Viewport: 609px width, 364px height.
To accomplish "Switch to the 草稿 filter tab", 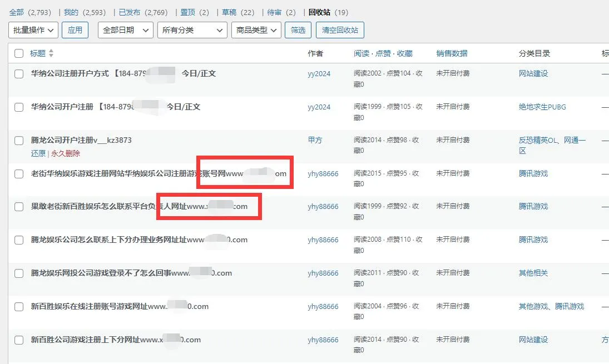I will [229, 12].
